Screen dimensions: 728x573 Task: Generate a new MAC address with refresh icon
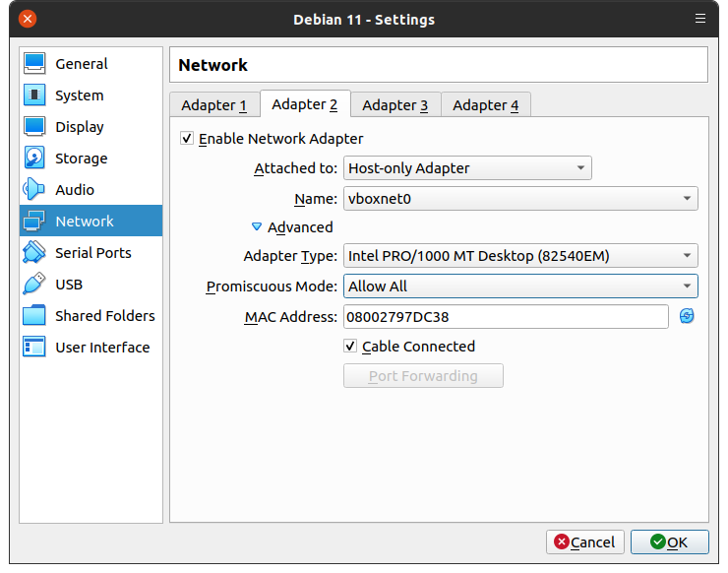[x=687, y=316]
